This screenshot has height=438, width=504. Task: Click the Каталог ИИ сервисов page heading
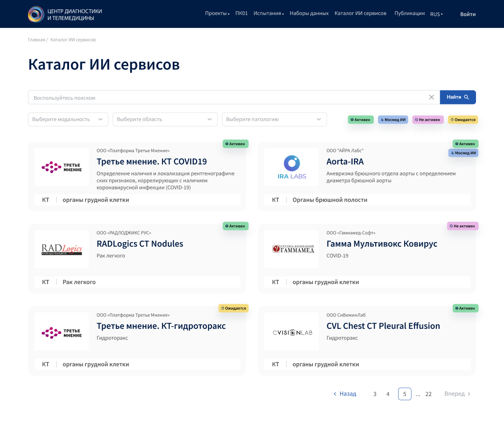coord(104,64)
